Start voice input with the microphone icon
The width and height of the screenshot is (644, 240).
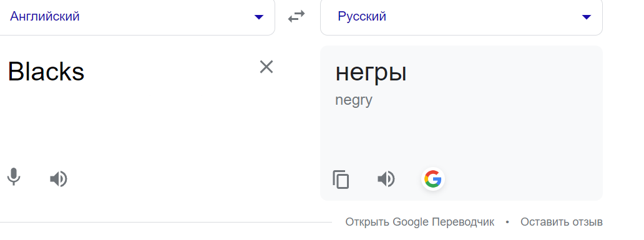pos(14,177)
